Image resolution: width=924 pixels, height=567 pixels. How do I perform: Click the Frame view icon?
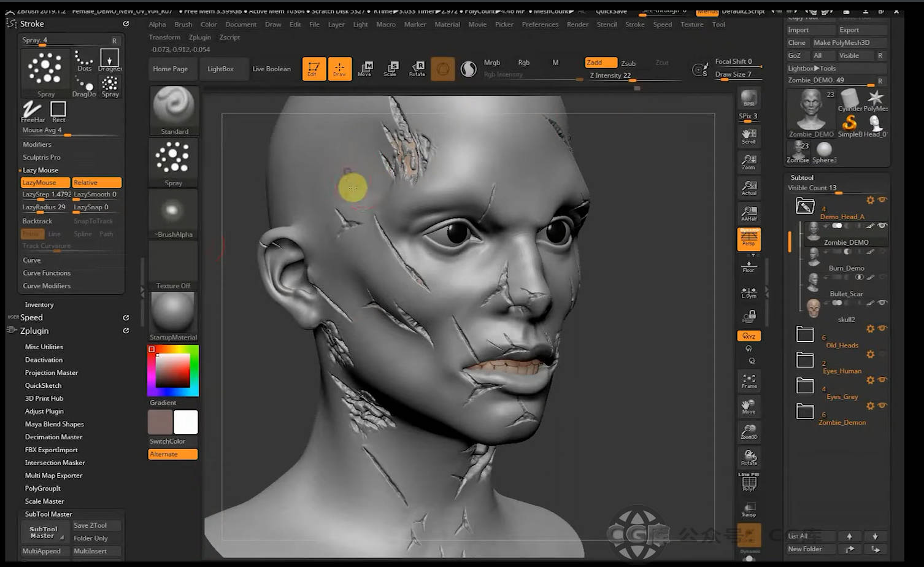(x=749, y=381)
